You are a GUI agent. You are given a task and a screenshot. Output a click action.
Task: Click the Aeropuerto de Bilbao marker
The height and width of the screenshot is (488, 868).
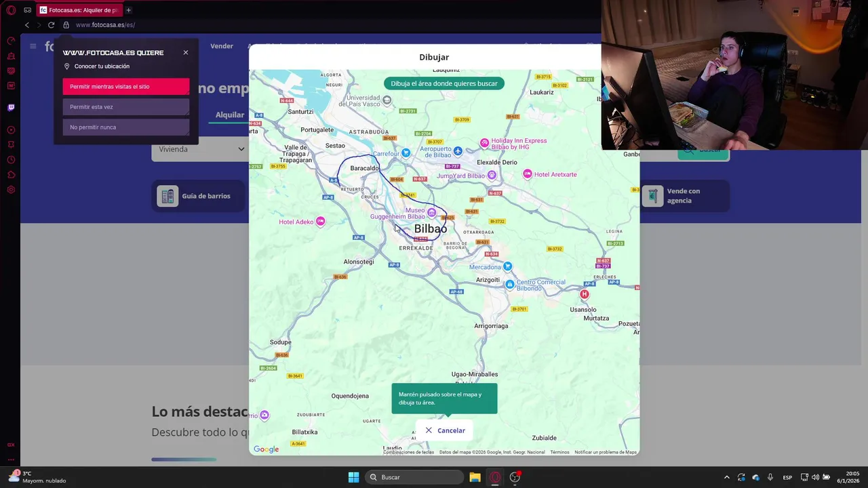[458, 150]
